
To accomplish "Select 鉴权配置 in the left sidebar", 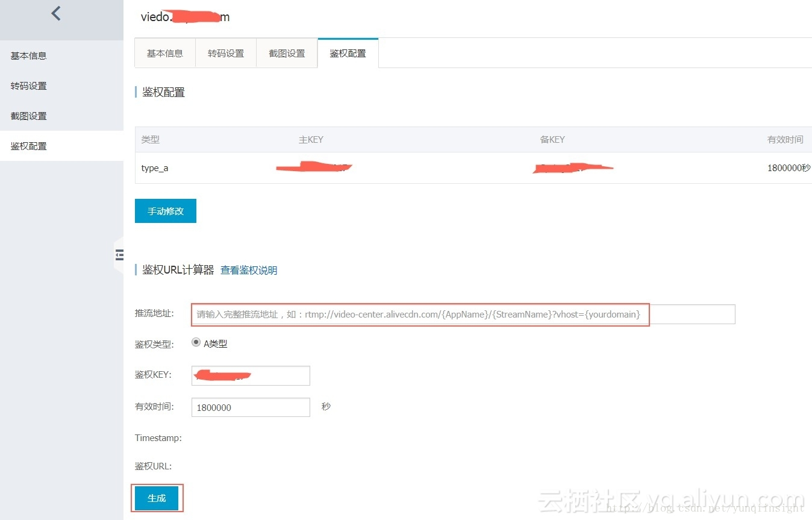I will click(x=28, y=145).
